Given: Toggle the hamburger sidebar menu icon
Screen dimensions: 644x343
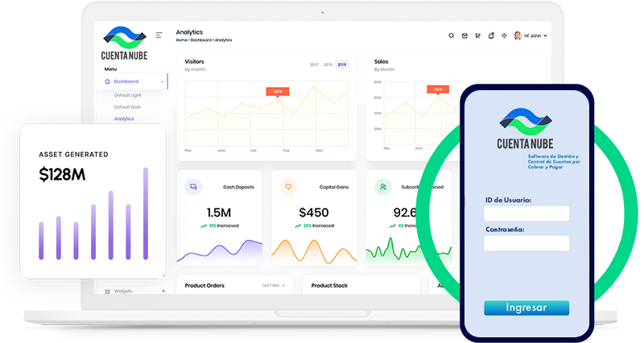Looking at the screenshot, I should pos(159,35).
